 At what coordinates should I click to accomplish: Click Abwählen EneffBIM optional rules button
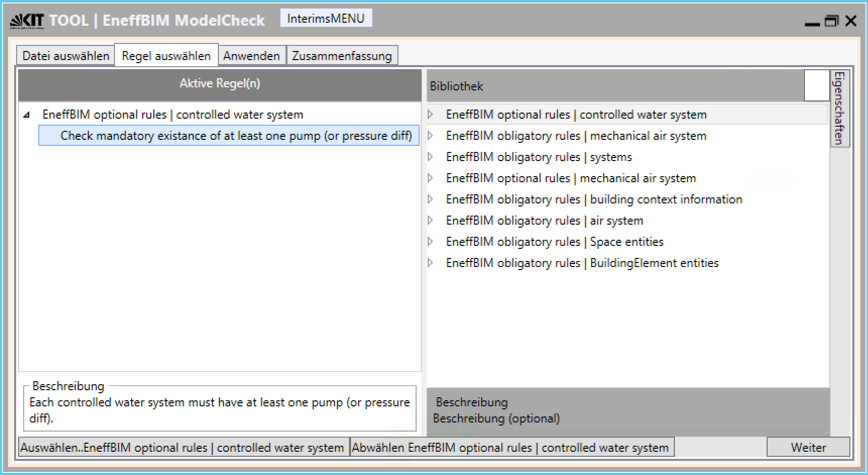click(x=512, y=447)
